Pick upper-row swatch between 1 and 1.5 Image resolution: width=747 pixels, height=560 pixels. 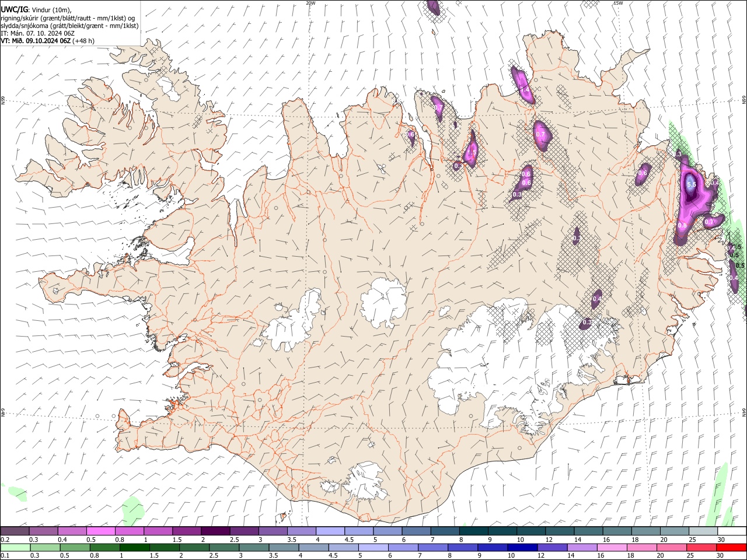[158, 531]
